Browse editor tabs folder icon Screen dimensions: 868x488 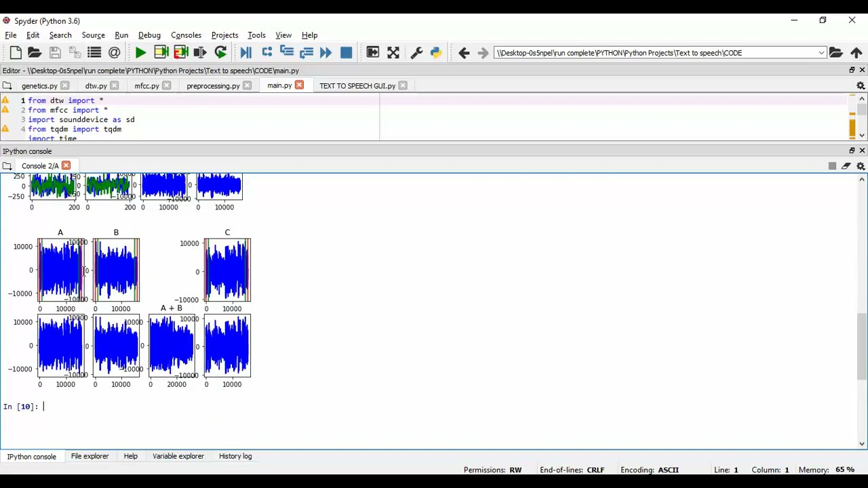tap(7, 85)
